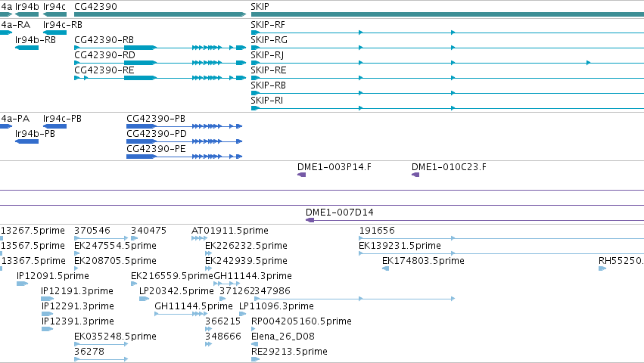This screenshot has height=363, width=644.
Task: Select the CG42390 gene bar
Action: click(160, 14)
